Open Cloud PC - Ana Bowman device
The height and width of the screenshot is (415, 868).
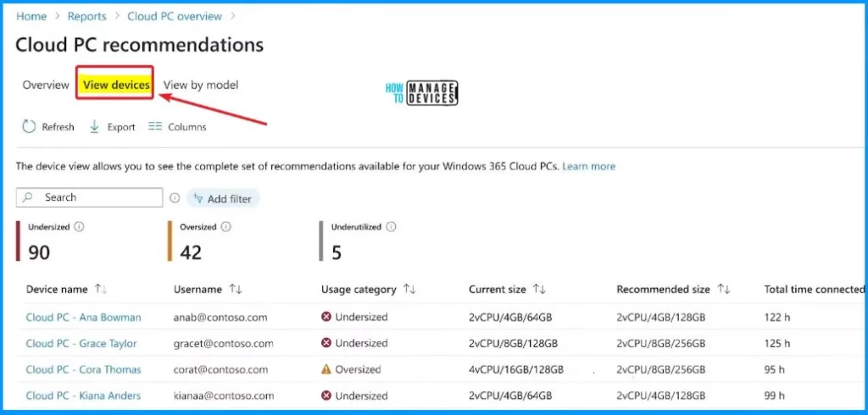click(84, 318)
